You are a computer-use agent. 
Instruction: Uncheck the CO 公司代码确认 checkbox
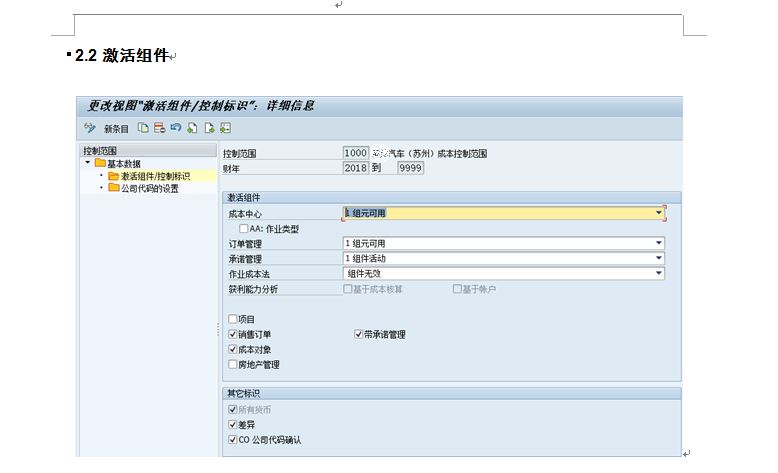(x=233, y=439)
